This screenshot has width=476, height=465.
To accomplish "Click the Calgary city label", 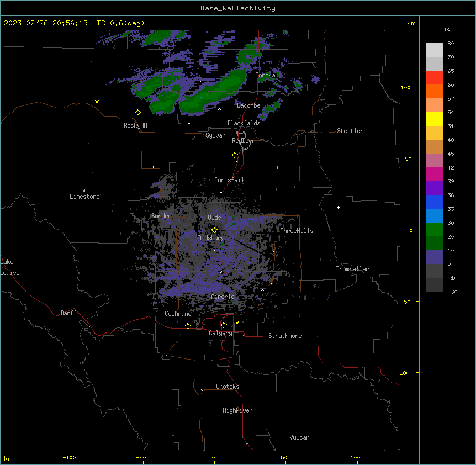I will [220, 333].
